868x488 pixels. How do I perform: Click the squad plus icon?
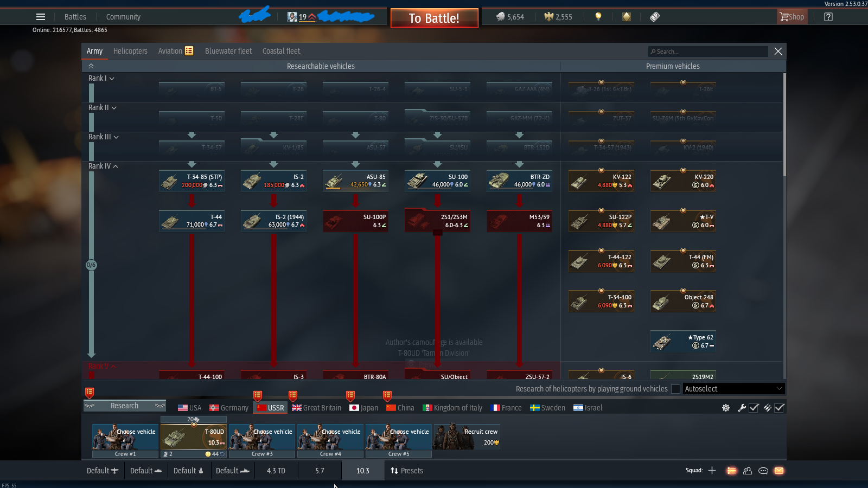pyautogui.click(x=712, y=471)
